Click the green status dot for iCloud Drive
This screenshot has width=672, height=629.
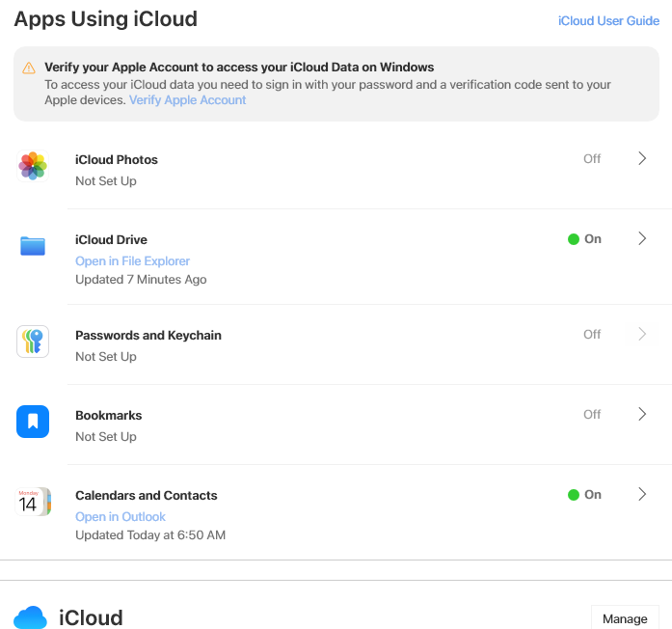pyautogui.click(x=574, y=239)
